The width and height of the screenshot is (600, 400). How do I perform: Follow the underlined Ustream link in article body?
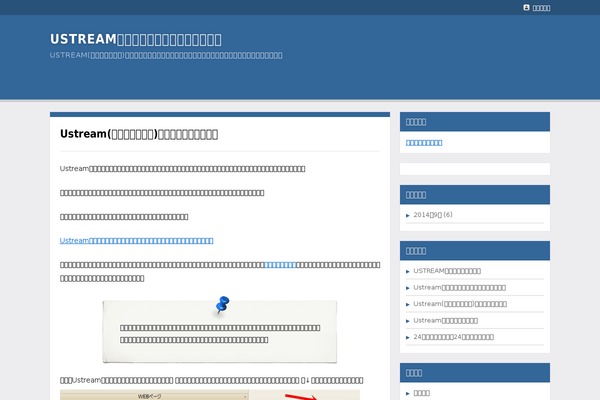tap(137, 240)
